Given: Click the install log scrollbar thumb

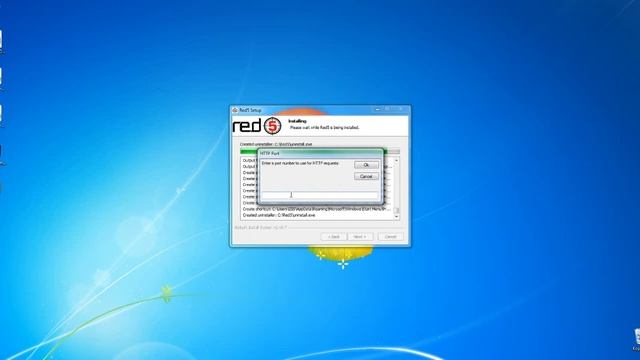Looking at the screenshot, I should tap(396, 210).
